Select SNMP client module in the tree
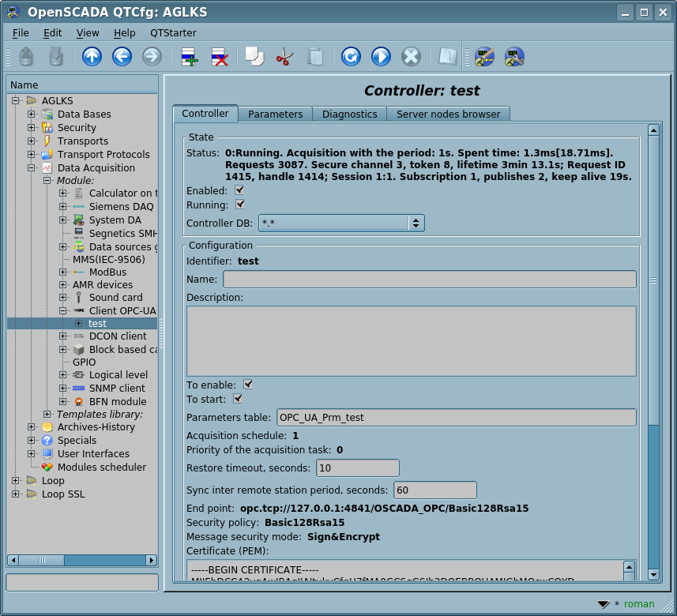This screenshot has width=677, height=616. [x=117, y=388]
